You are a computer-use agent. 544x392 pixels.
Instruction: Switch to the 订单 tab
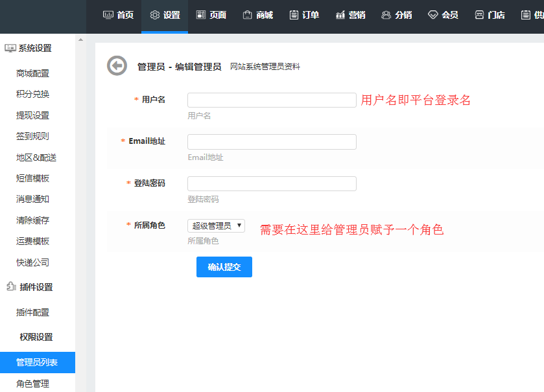(x=303, y=14)
